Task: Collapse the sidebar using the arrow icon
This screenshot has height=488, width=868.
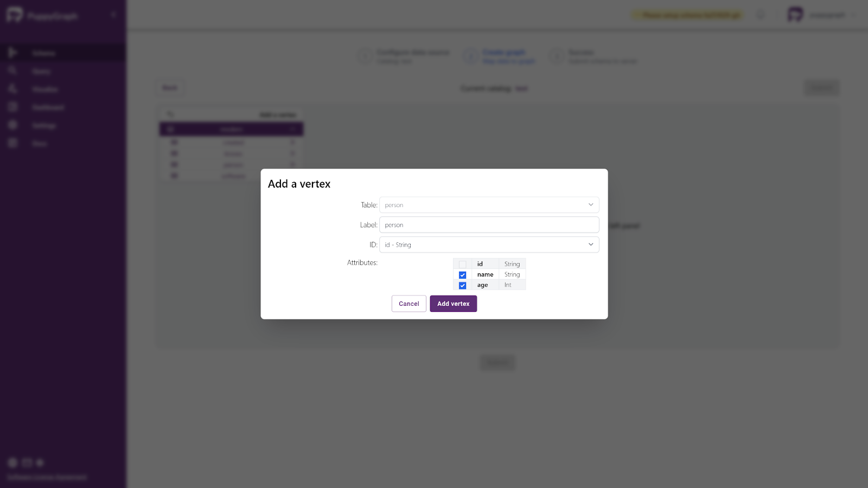Action: (x=113, y=15)
